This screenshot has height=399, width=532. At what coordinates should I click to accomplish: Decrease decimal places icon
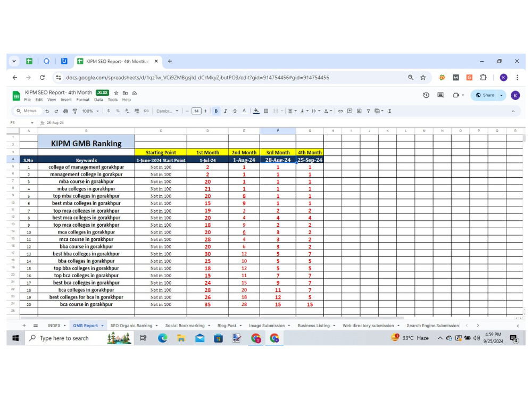[x=127, y=111]
